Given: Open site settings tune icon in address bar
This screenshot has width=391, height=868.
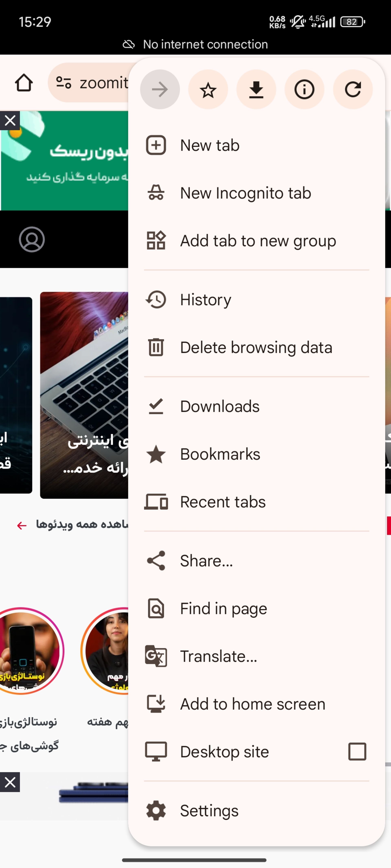Looking at the screenshot, I should (x=63, y=83).
